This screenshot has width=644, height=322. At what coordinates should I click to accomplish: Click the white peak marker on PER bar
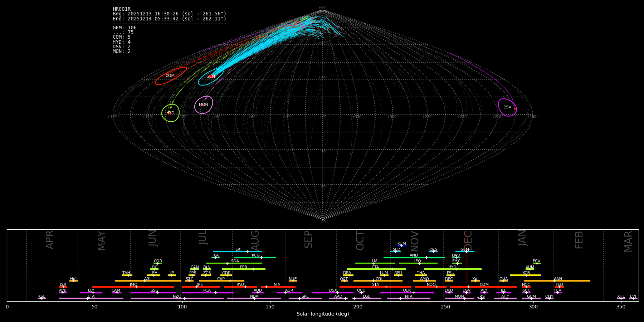point(253,269)
